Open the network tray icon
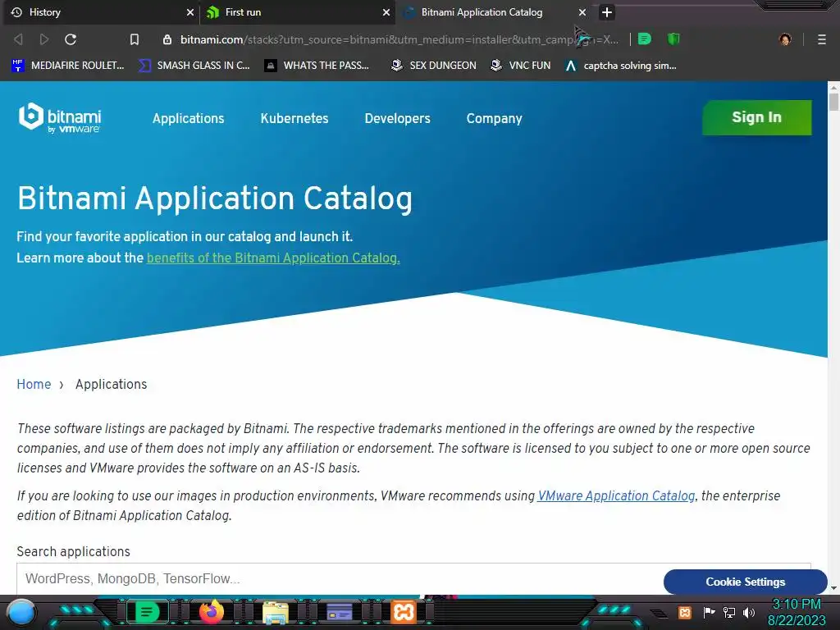Viewport: 840px width, 630px height. click(729, 612)
